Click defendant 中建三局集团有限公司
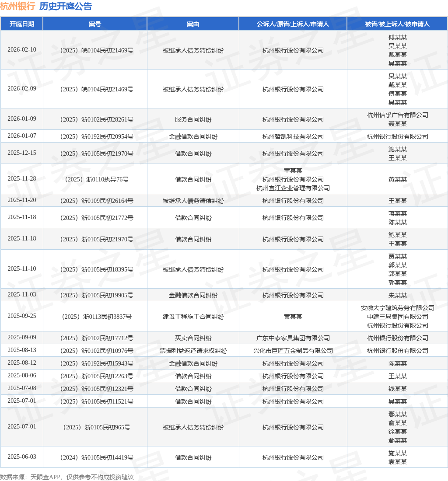Image resolution: width=448 pixels, height=481 pixels. tap(397, 317)
